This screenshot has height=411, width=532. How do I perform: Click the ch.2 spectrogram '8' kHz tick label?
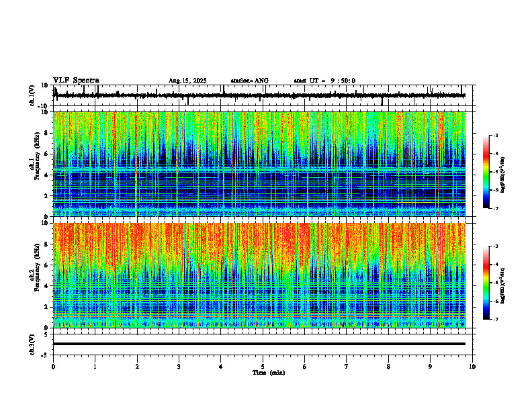[46, 244]
